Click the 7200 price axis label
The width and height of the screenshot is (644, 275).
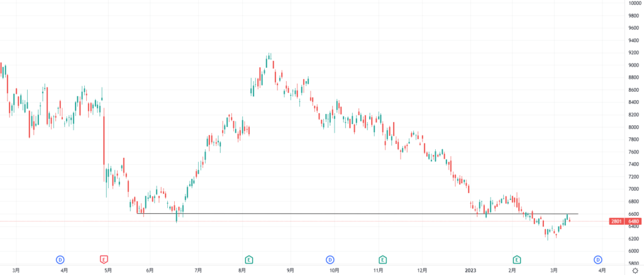pos(634,176)
